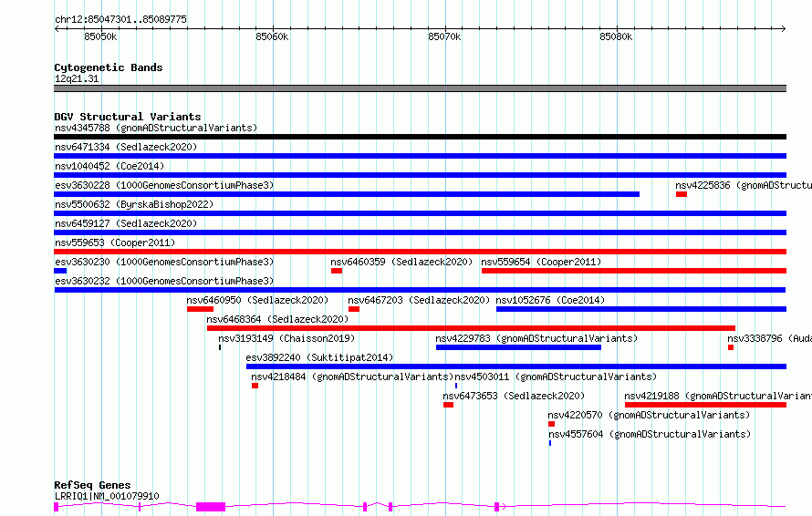The height and width of the screenshot is (516, 812).
Task: Click the 85060k ruler label
Action: [273, 36]
